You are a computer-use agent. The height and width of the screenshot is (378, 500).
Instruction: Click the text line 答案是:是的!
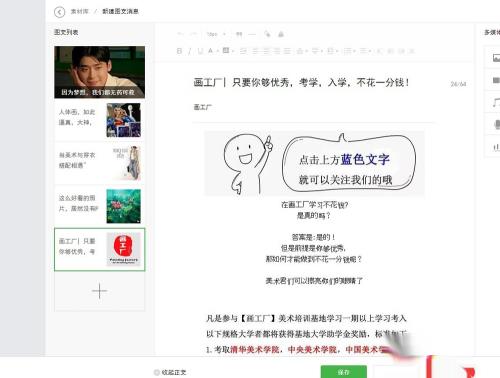(313, 237)
